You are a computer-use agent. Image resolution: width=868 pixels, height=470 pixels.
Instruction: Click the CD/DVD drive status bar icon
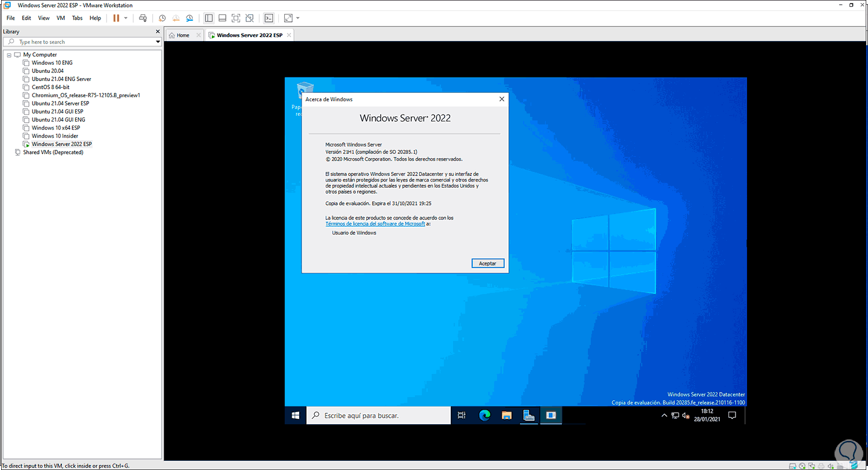point(802,465)
